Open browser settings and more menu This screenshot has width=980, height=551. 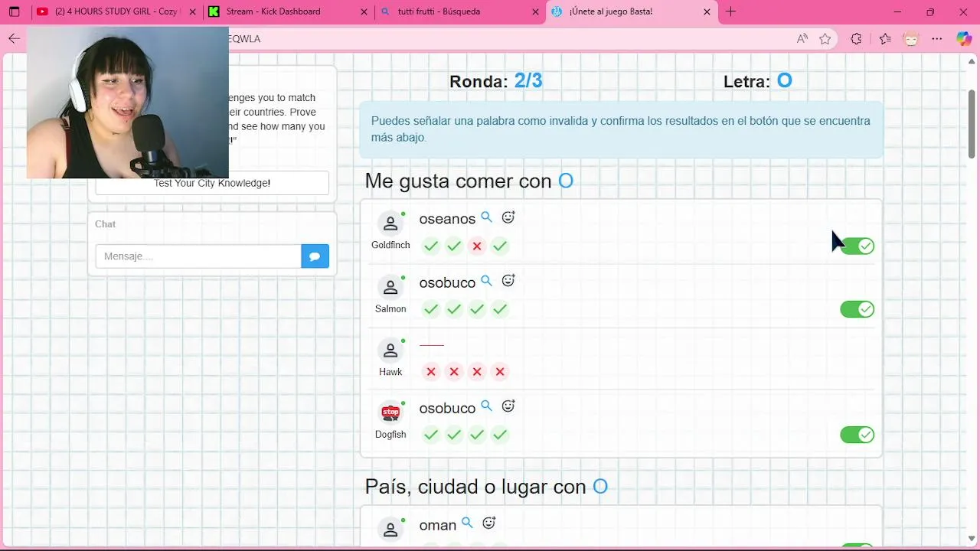coord(937,38)
